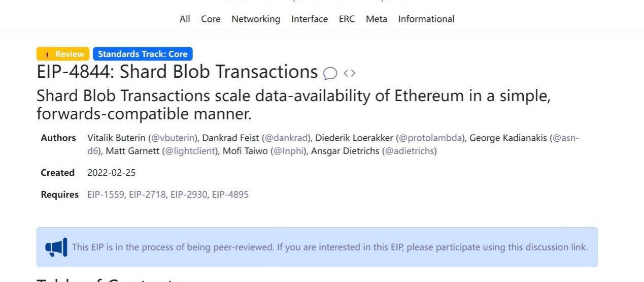Go to the Interface category tab

(310, 19)
